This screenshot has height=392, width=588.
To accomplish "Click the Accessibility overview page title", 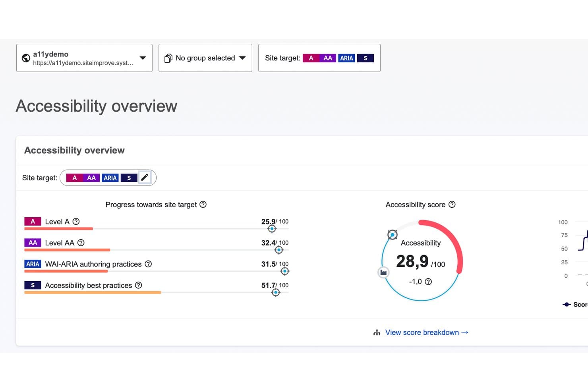I will click(97, 106).
